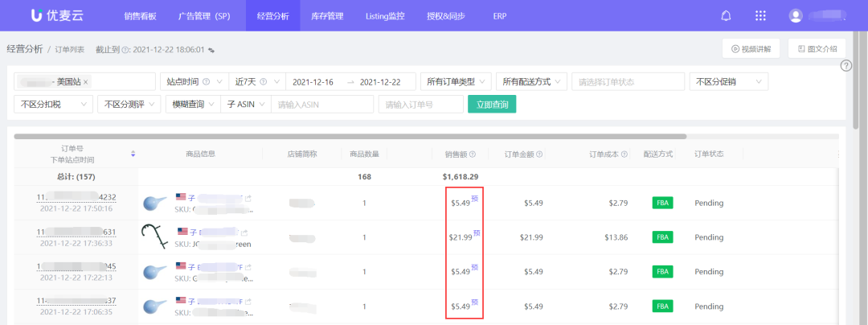Click the $1,618.29 sales total
Image resolution: width=868 pixels, height=325 pixels.
[x=460, y=177]
